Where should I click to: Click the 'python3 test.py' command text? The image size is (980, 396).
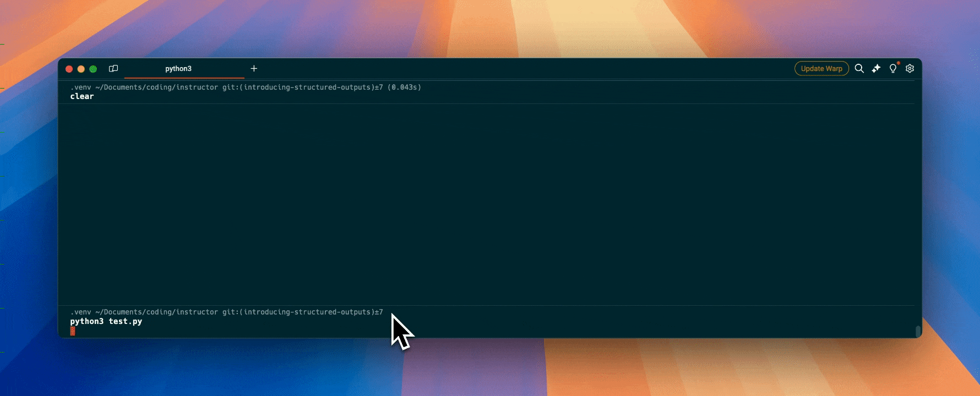point(106,321)
